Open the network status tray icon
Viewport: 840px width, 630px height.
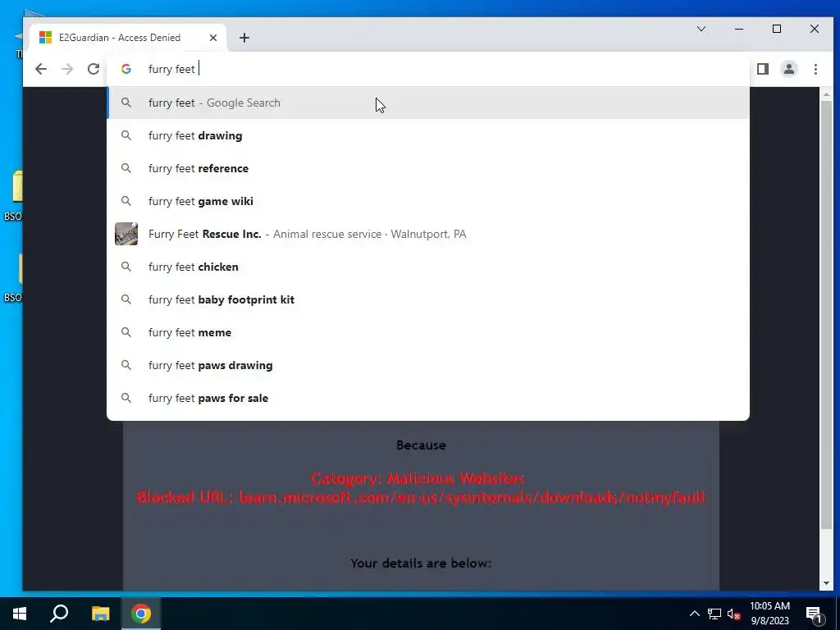714,614
